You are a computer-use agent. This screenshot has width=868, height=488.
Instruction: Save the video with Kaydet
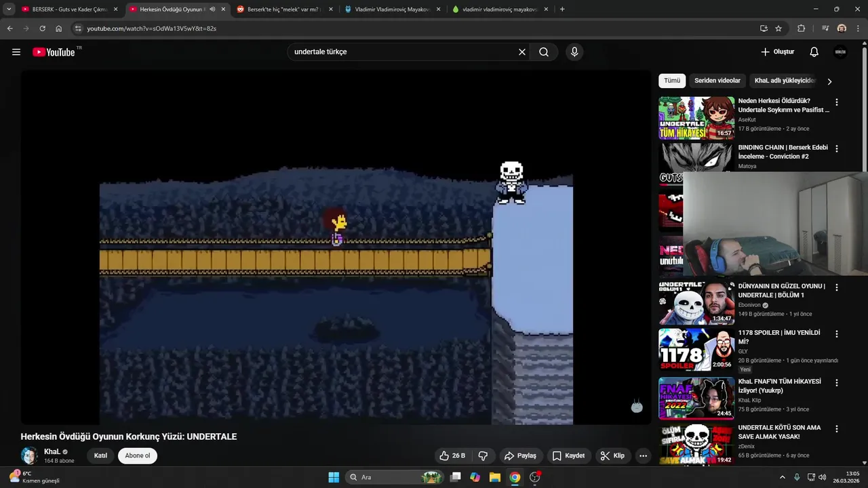point(568,455)
